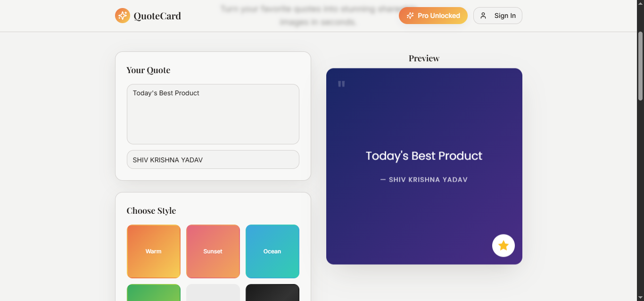Select the Sunset gradient style

pos(213,251)
